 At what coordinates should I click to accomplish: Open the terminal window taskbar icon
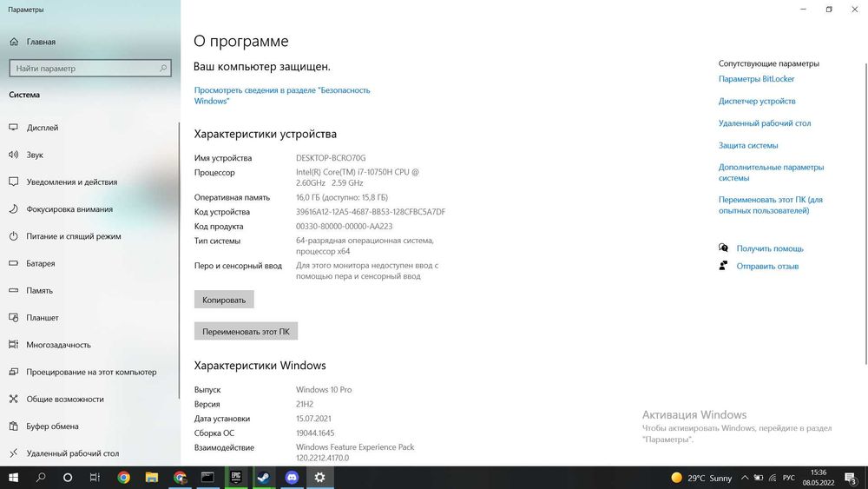[207, 478]
